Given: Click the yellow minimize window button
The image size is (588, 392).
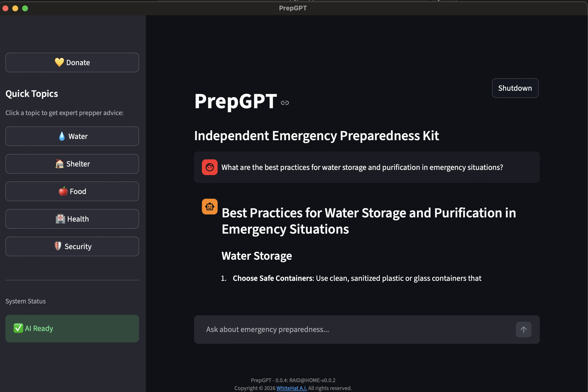Looking at the screenshot, I should 15,8.
